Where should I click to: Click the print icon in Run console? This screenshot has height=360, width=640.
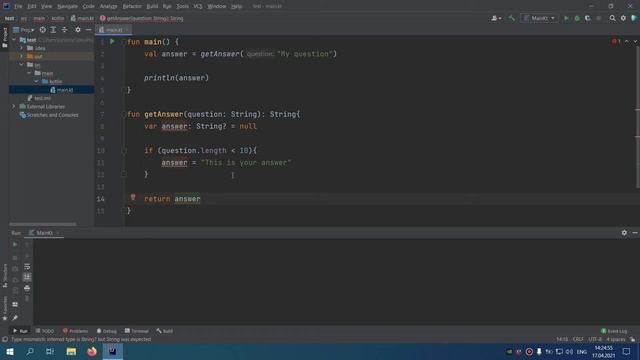click(x=27, y=288)
